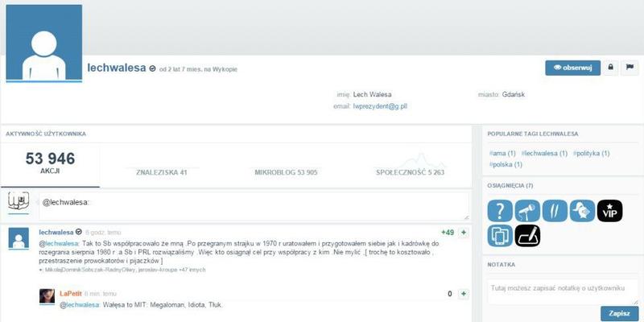Screen dimensions: 644x322
Task: Click the padlock block-user icon
Action: click(610, 68)
